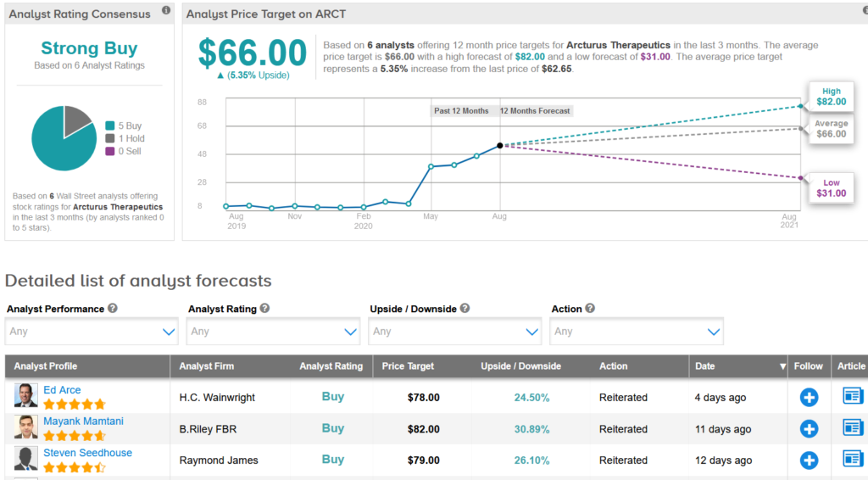868x480 pixels.
Task: Click Past 12 Months chart label
Action: [461, 111]
